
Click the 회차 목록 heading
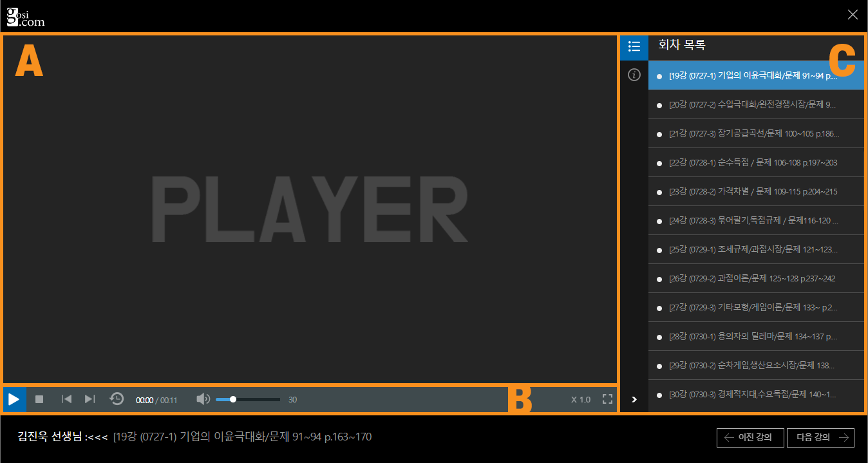click(x=682, y=45)
